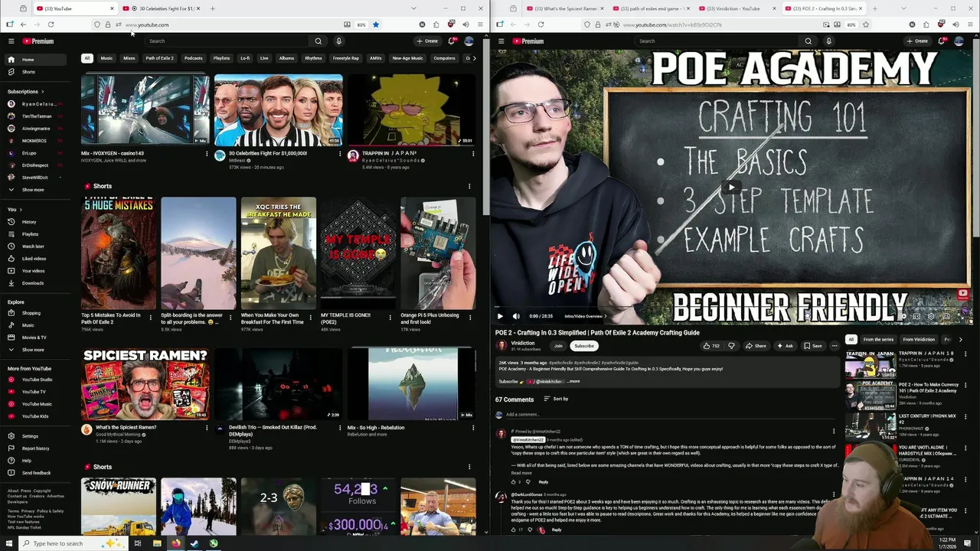
Task: Bookmark the page in right browser address bar
Action: tap(866, 24)
